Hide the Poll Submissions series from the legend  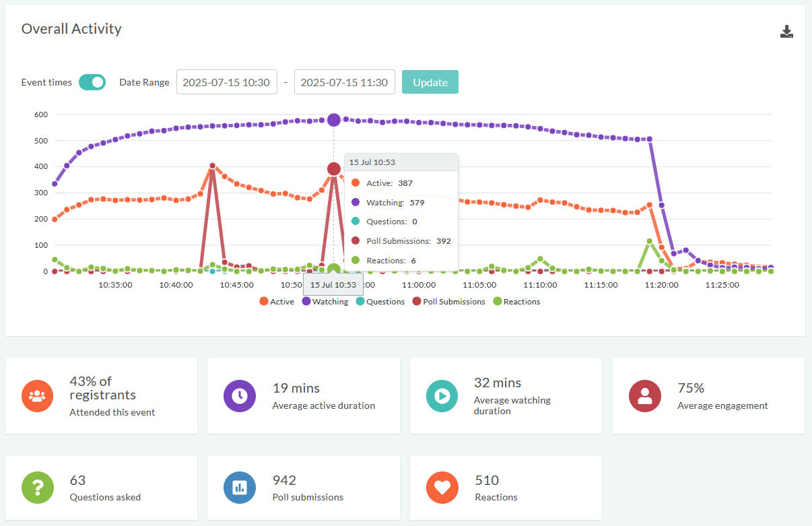448,301
